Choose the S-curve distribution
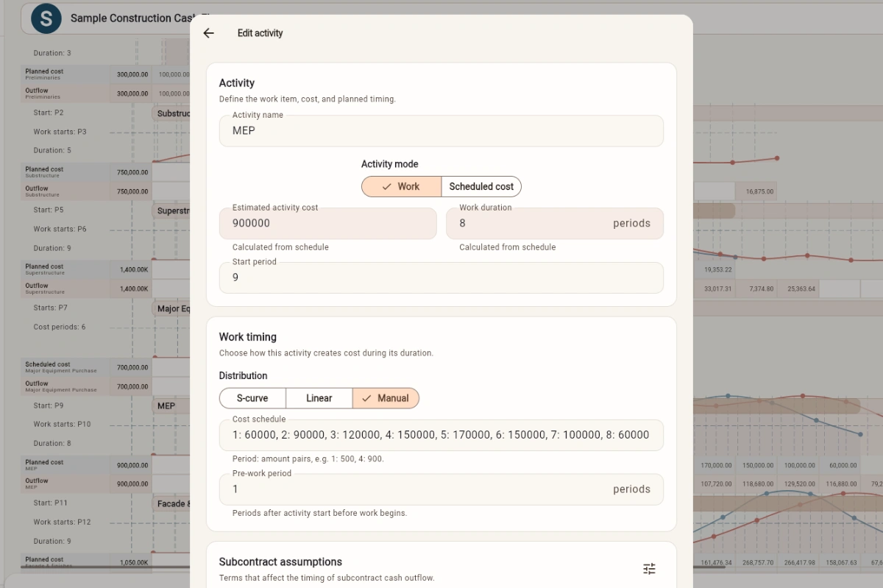 252,398
